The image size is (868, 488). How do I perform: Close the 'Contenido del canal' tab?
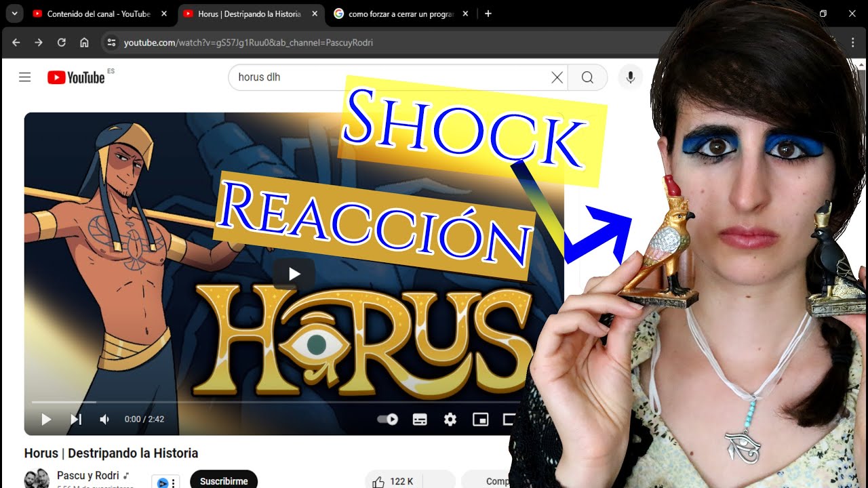click(164, 14)
